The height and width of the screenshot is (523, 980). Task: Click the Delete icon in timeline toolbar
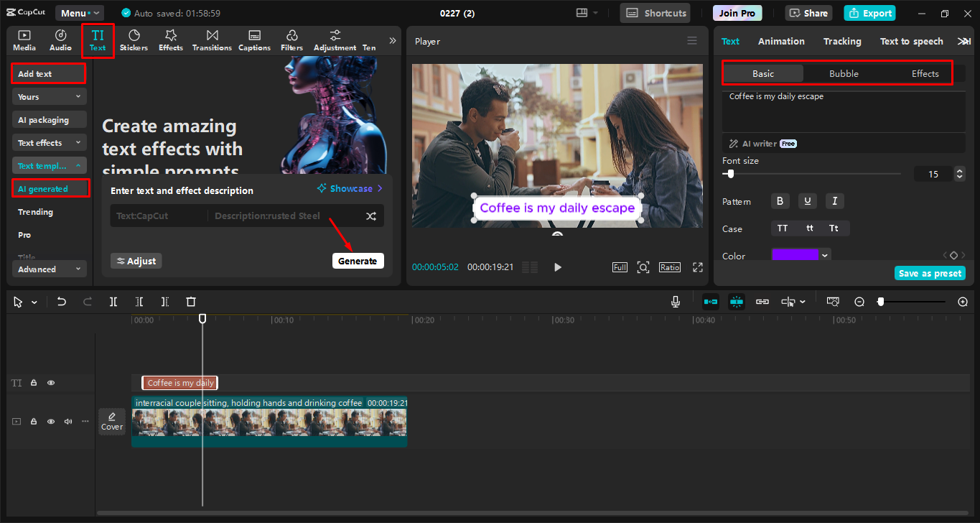pos(190,301)
